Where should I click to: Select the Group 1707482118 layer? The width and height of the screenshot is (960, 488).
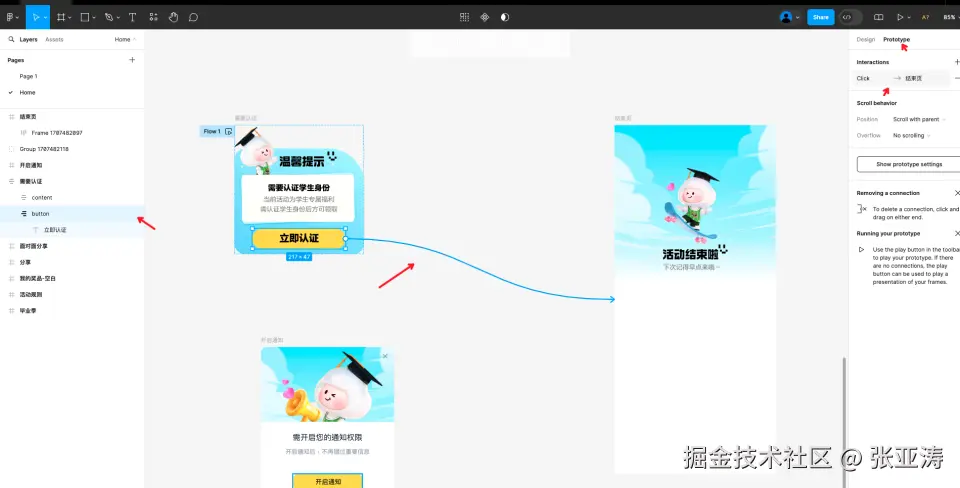tap(72, 149)
